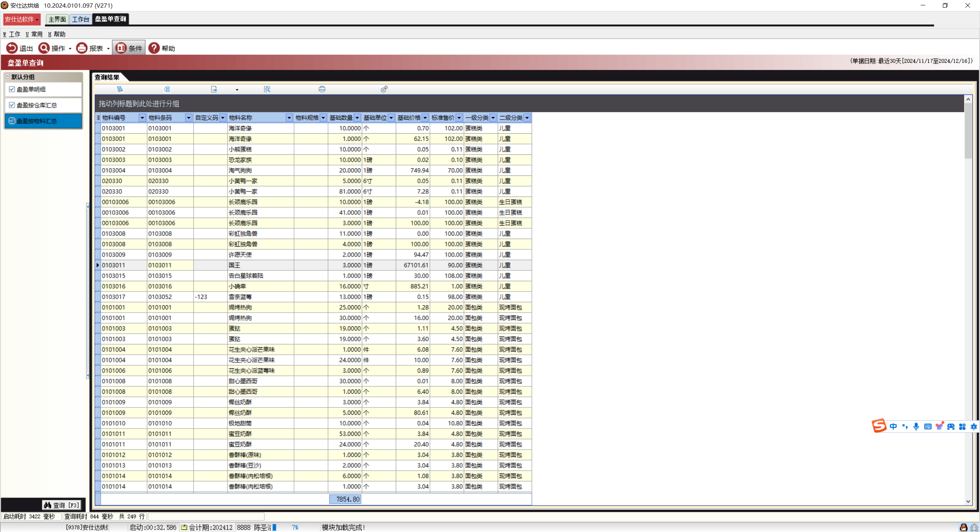Click the 帮助 question mark icon
Viewport: 980px width, 532px height.
154,48
